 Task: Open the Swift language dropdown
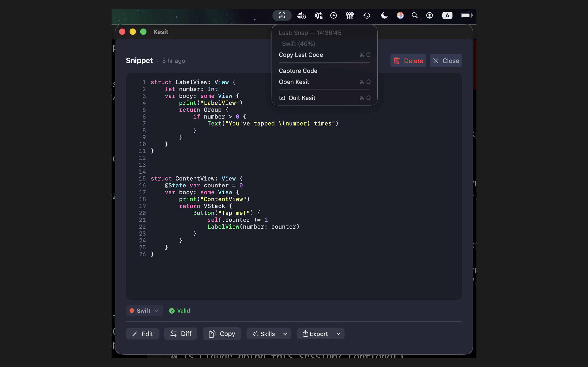[144, 310]
